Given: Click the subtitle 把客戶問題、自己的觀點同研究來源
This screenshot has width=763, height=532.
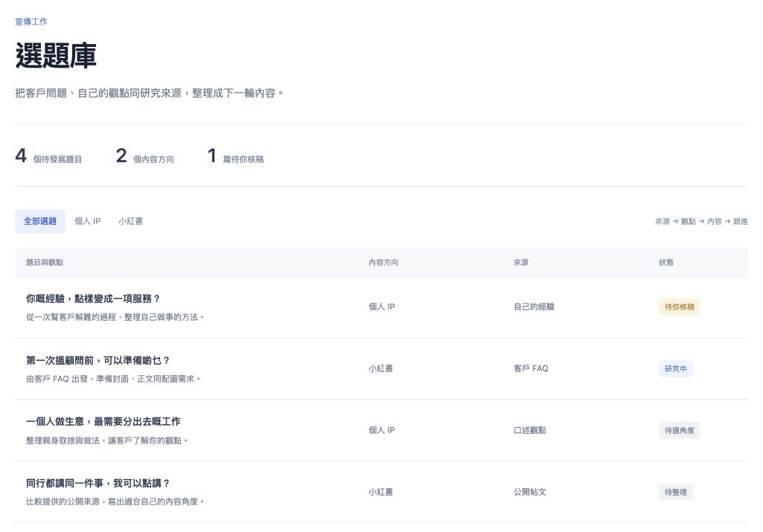Looking at the screenshot, I should click(150, 93).
